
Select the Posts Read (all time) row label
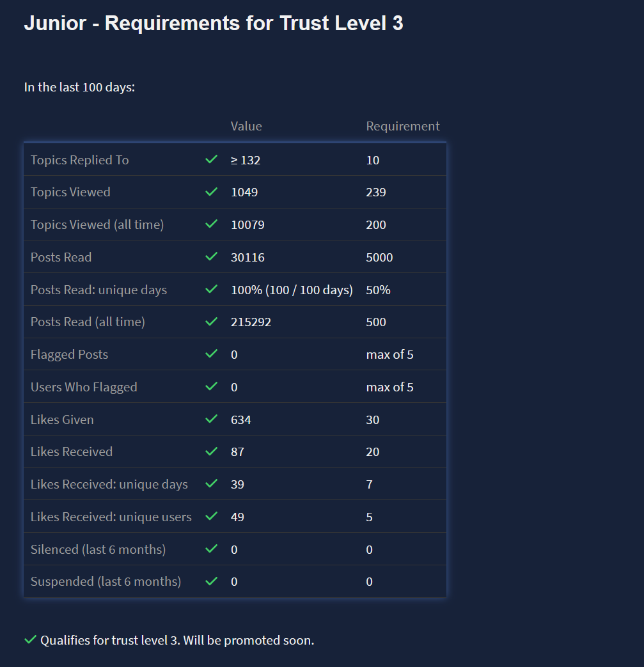(x=88, y=322)
